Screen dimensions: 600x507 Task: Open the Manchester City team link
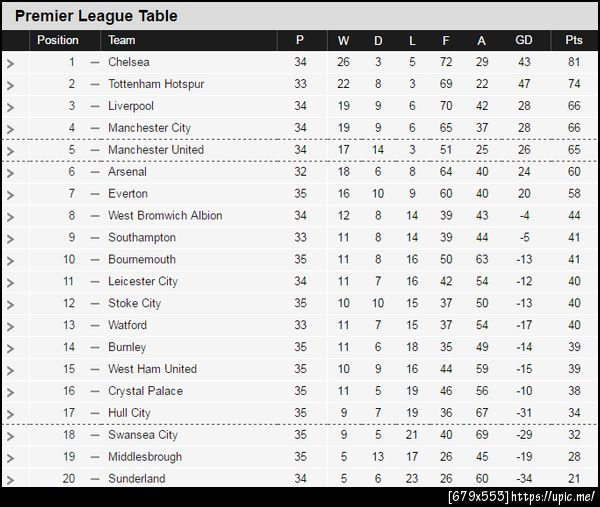click(x=149, y=128)
